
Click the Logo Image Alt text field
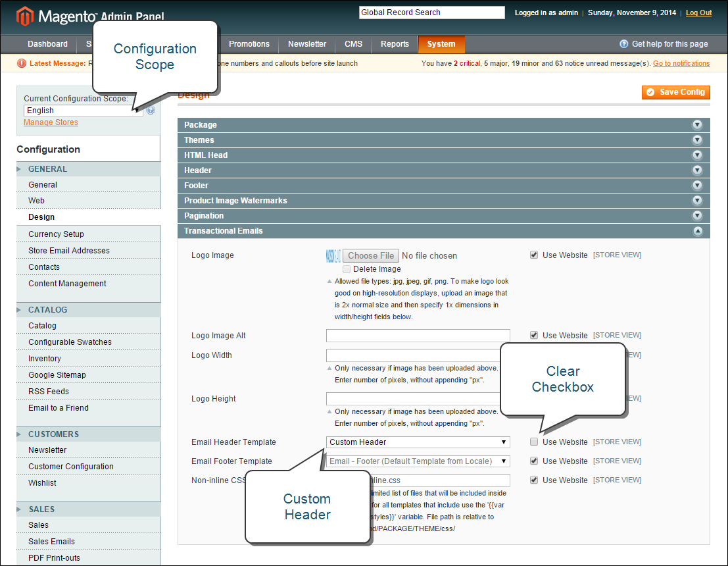coord(418,336)
